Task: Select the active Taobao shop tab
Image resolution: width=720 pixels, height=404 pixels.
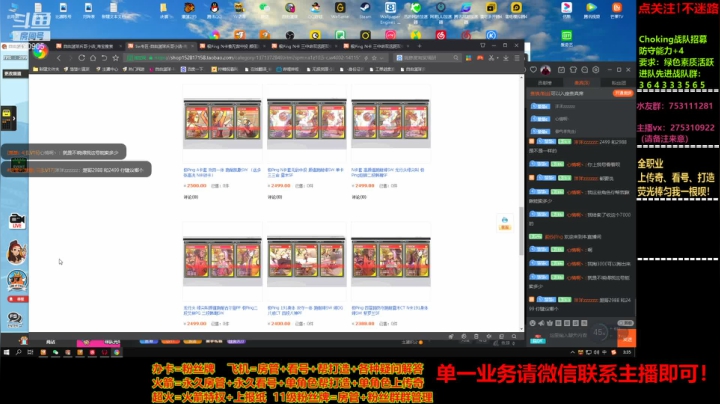Action: [x=160, y=46]
